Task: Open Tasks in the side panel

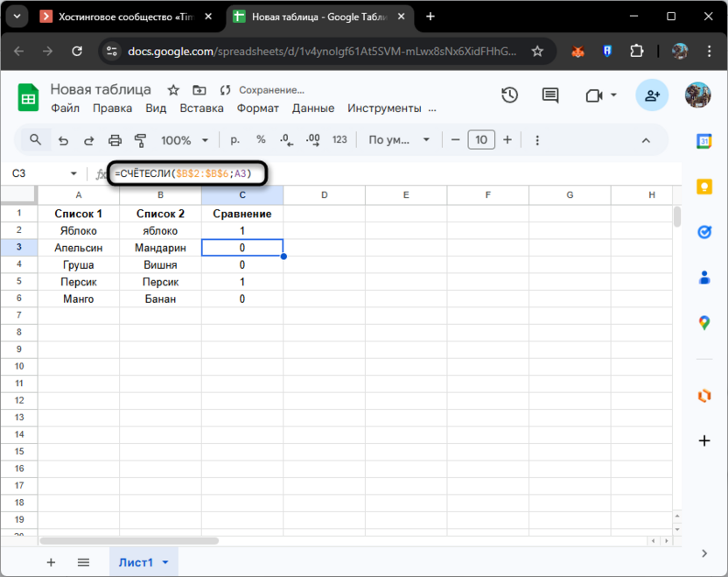Action: (704, 232)
